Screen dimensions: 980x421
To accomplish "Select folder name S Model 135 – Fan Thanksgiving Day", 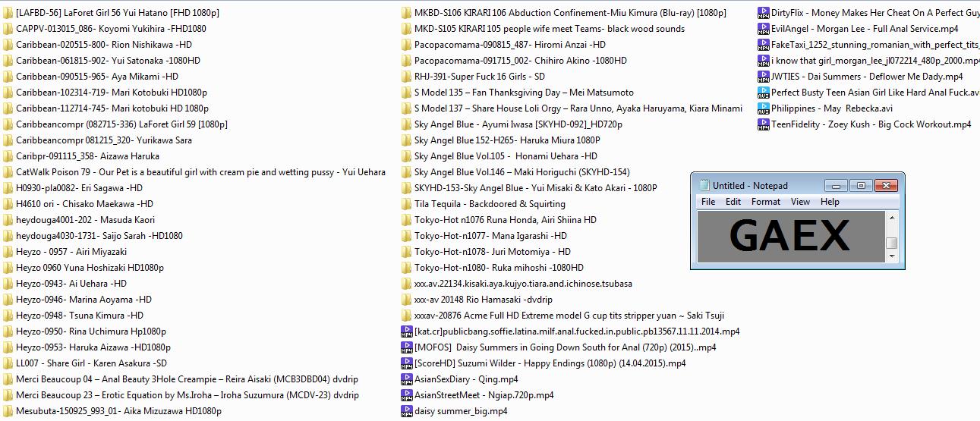I will [524, 93].
